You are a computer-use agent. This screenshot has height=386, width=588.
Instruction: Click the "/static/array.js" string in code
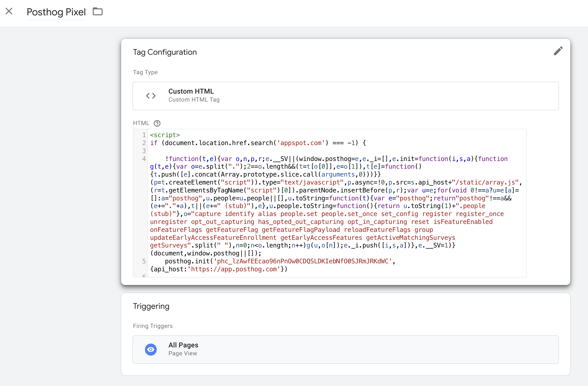click(x=485, y=182)
